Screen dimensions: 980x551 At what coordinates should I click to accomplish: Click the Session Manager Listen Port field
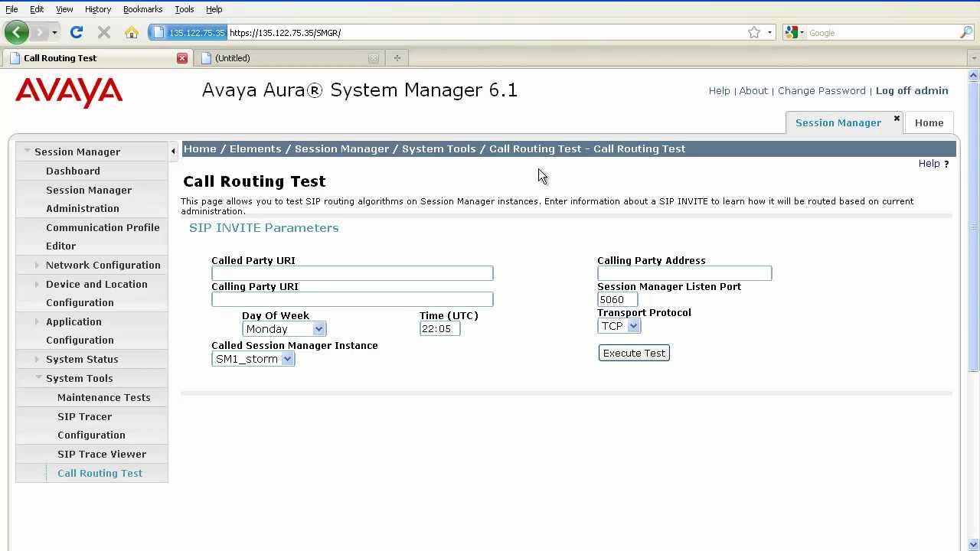pos(617,299)
